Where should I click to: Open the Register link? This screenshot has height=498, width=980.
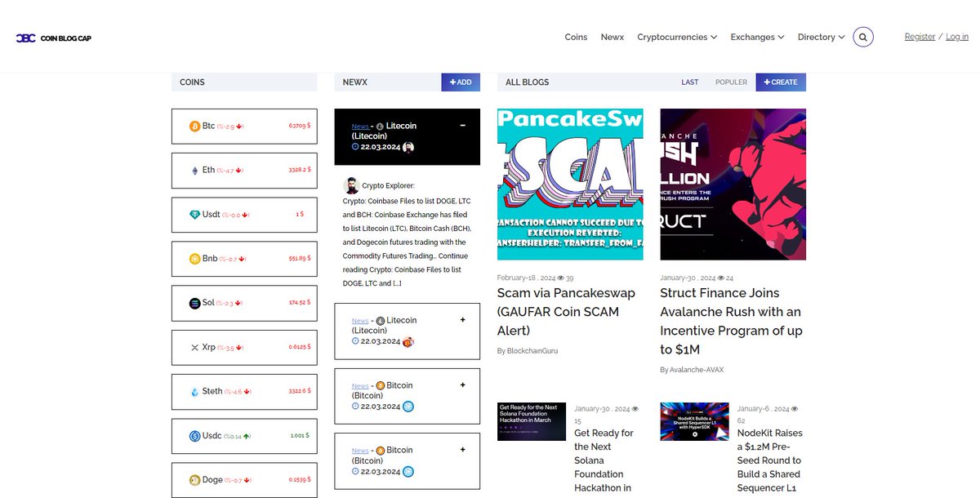click(x=920, y=37)
